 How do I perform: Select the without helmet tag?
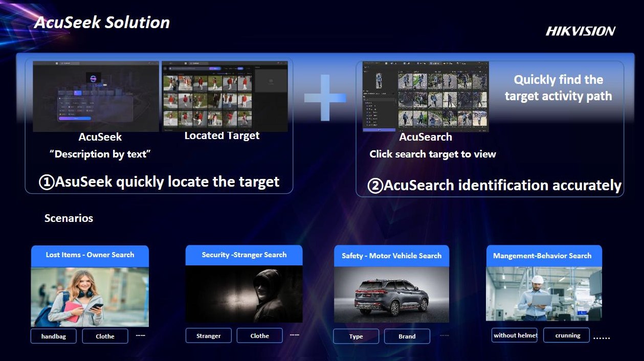(515, 335)
